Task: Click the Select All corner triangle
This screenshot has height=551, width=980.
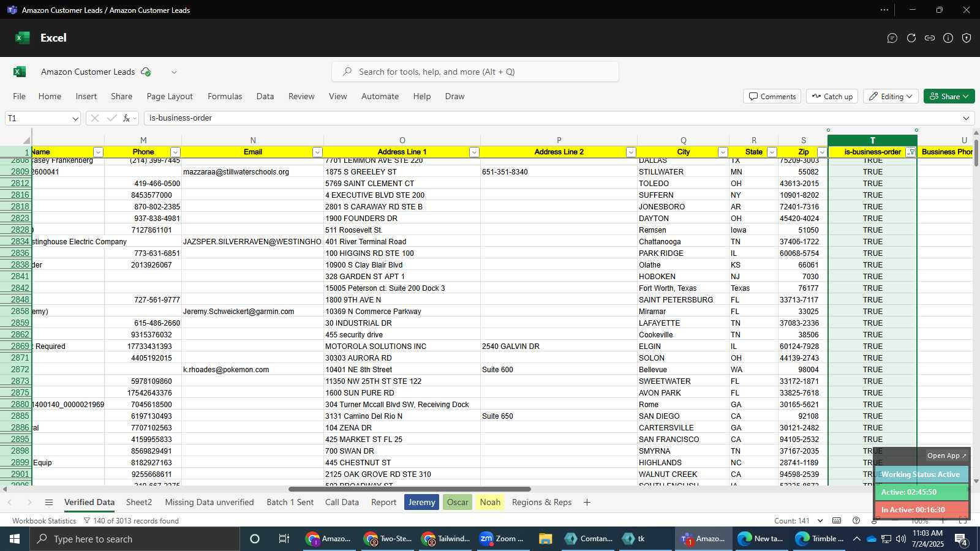Action: [26, 140]
